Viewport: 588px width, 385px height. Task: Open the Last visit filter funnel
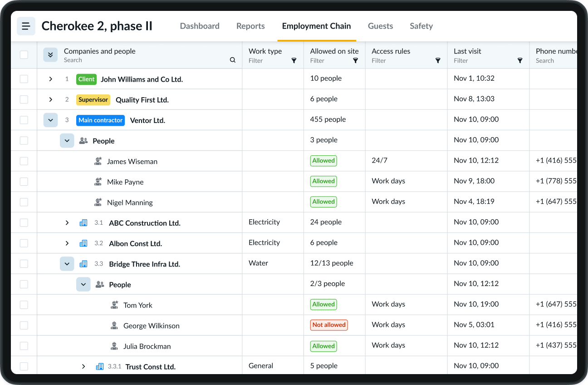[520, 60]
